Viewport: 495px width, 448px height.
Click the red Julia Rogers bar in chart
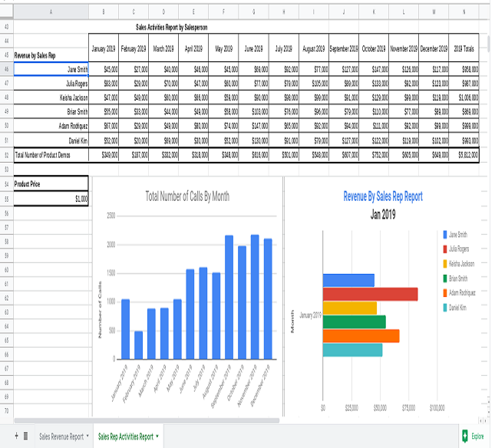370,294
